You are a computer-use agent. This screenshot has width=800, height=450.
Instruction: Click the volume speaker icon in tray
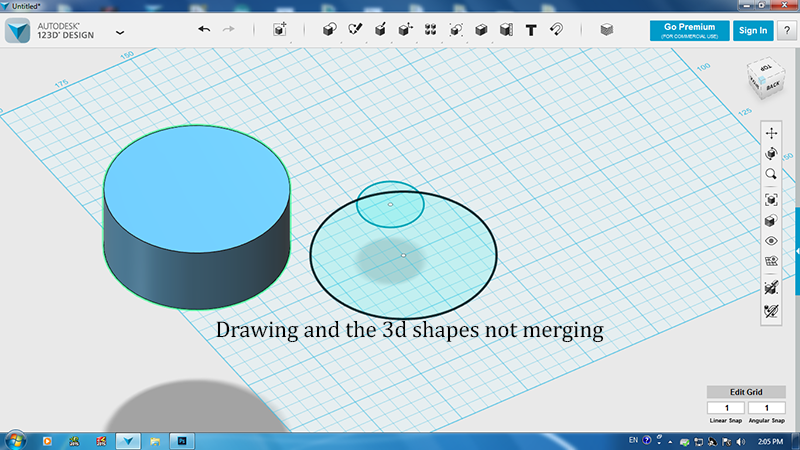pyautogui.click(x=741, y=441)
